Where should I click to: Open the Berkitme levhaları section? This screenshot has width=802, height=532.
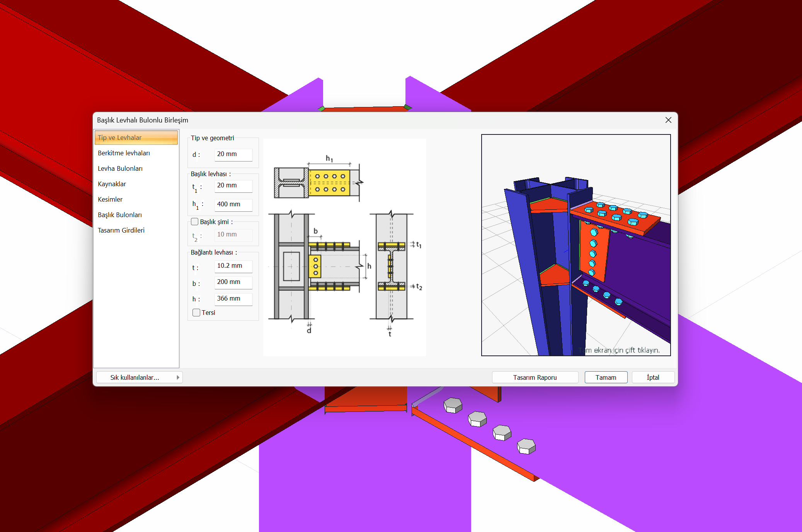tap(124, 153)
